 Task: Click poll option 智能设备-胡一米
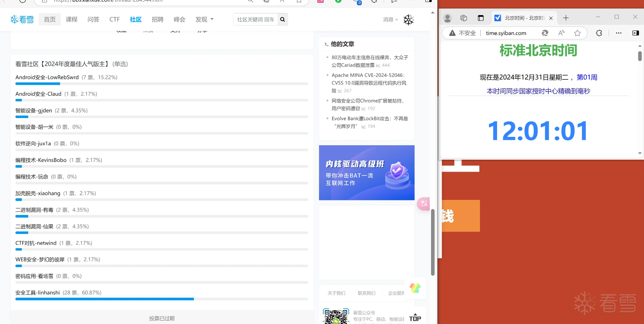tap(34, 127)
